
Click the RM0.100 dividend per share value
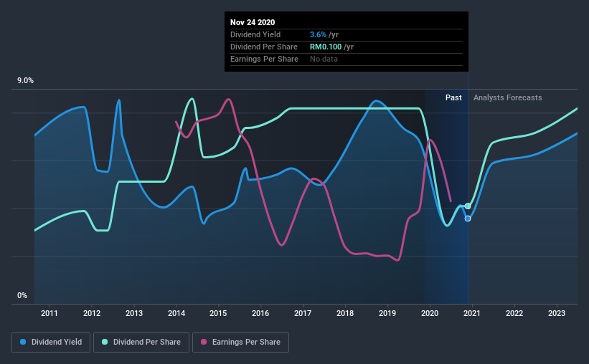[x=326, y=47]
